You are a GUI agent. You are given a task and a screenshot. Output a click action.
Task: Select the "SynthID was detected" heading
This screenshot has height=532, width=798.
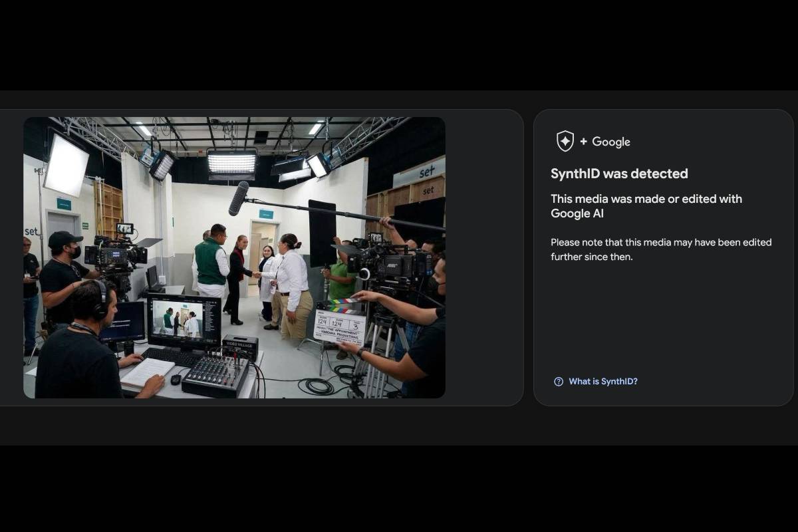coord(619,174)
